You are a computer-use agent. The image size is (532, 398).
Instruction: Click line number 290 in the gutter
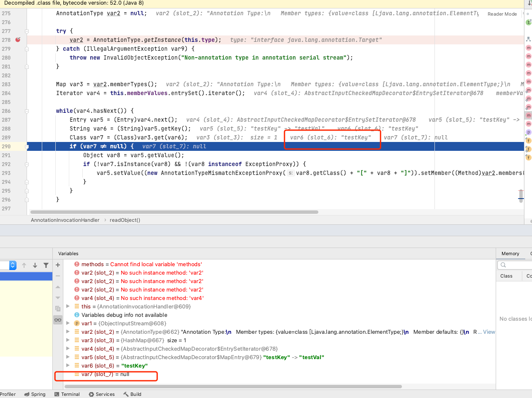pos(6,146)
